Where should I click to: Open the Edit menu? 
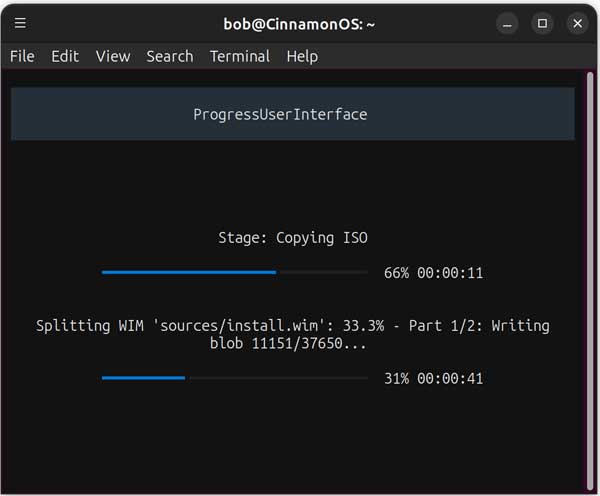[65, 56]
